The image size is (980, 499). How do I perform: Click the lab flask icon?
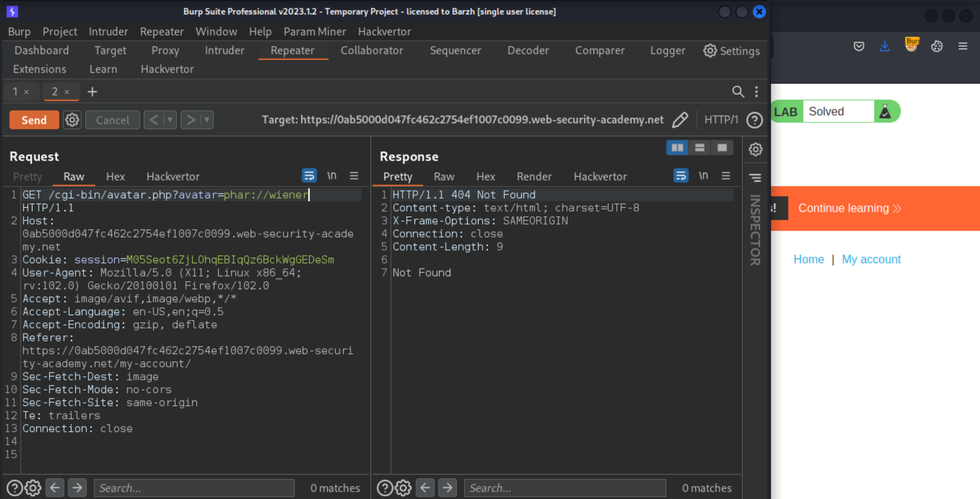[x=885, y=111]
